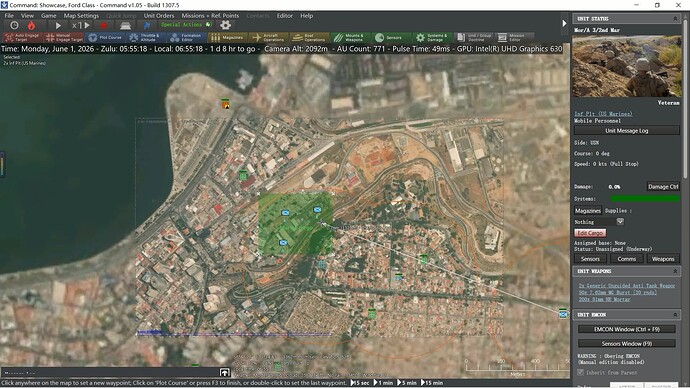
Task: Click the Sensors button under status
Action: click(x=590, y=259)
